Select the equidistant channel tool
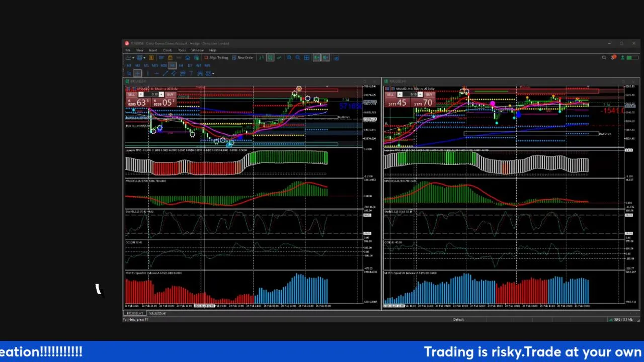The width and height of the screenshot is (644, 362). 174,73
